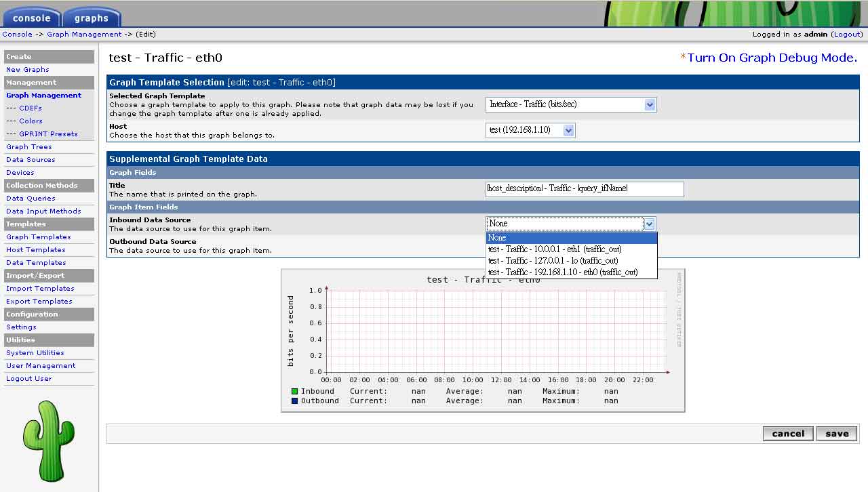This screenshot has height=492, width=868.
Task: Choose 192.168.1.10 - eth0 (traffic_out) option
Action: click(572, 272)
